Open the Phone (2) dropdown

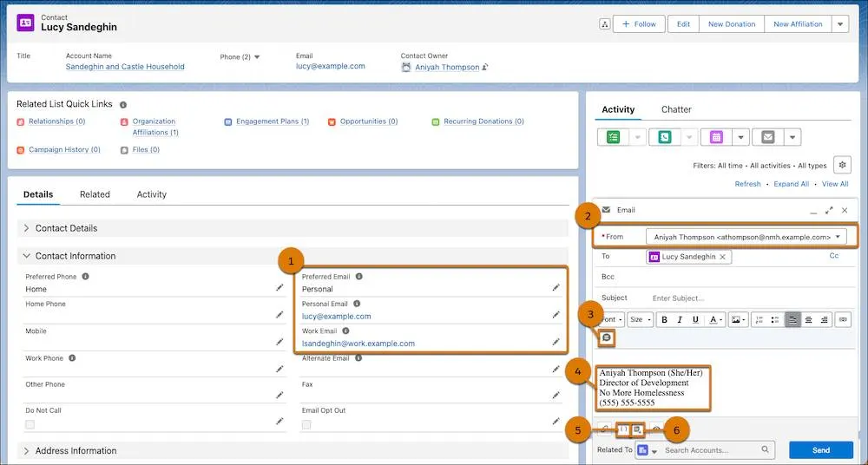click(x=257, y=57)
